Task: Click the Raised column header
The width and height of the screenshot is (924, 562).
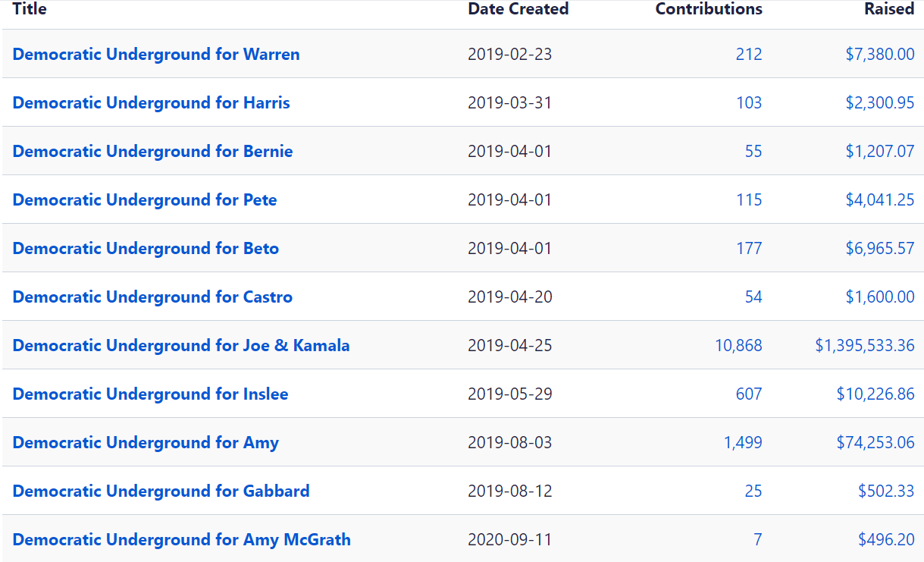Action: [889, 9]
